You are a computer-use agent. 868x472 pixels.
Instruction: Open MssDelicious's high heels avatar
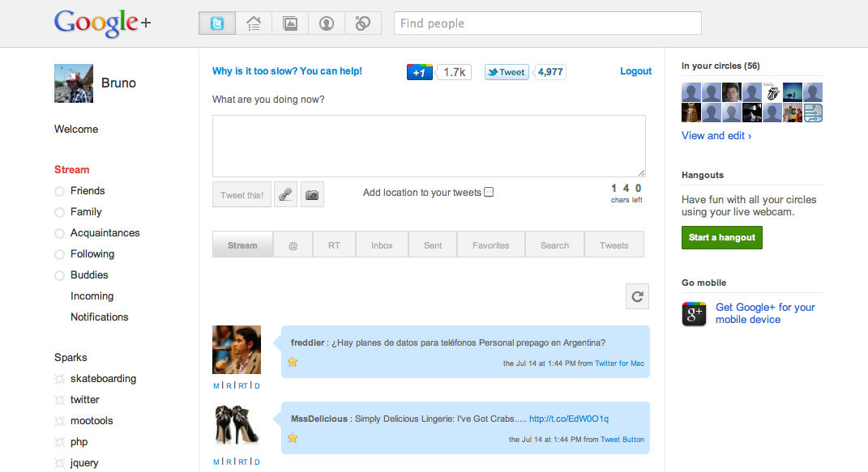pos(237,426)
